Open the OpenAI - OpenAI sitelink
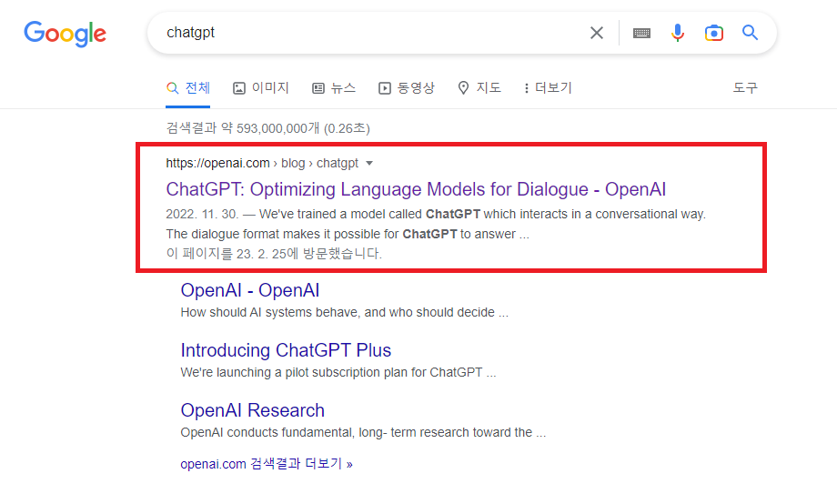The height and width of the screenshot is (504, 837). click(x=250, y=290)
